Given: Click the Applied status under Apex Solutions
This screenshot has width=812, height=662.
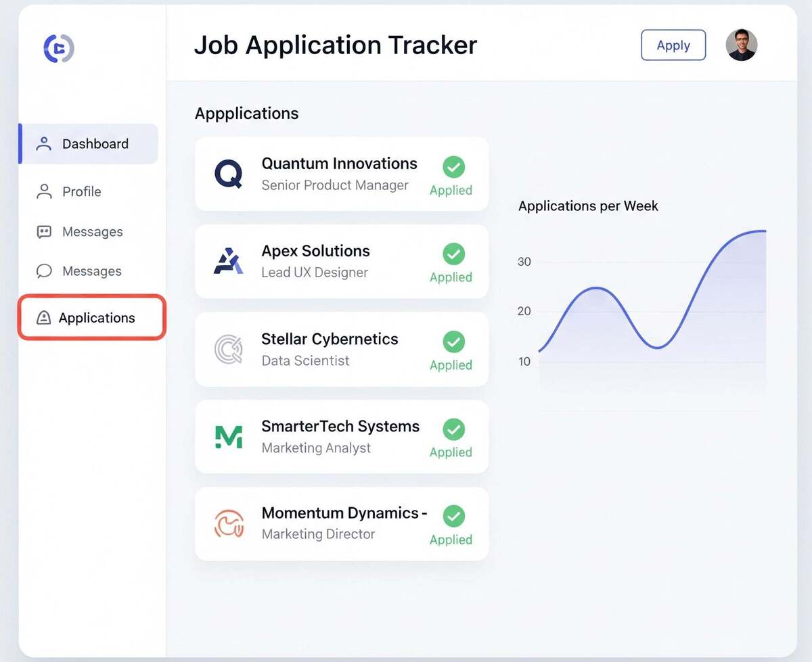Looking at the screenshot, I should [x=451, y=277].
